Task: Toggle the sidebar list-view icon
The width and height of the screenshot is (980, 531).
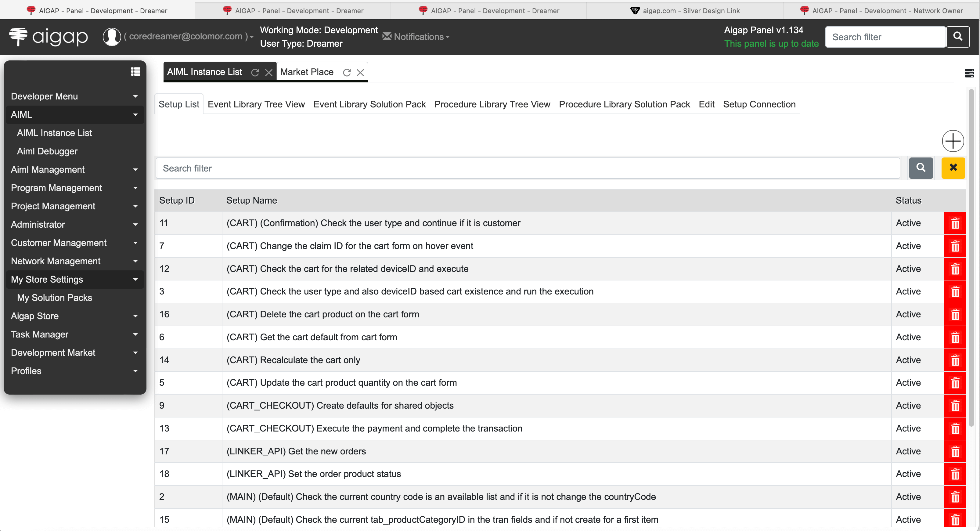Action: tap(136, 71)
